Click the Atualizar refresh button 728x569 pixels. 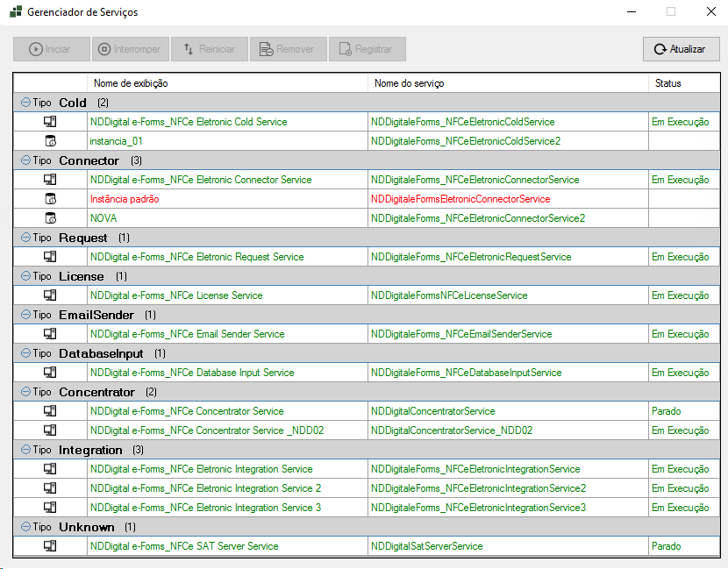(x=681, y=49)
